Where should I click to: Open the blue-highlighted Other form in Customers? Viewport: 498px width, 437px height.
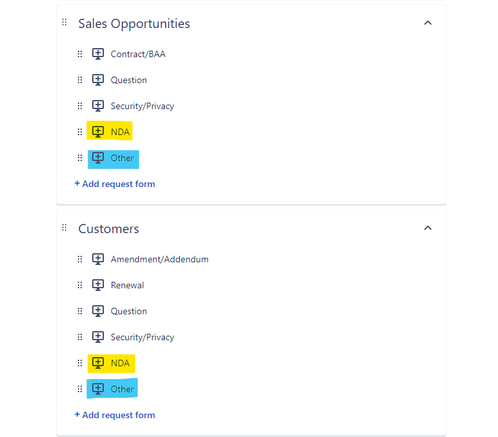coord(122,389)
